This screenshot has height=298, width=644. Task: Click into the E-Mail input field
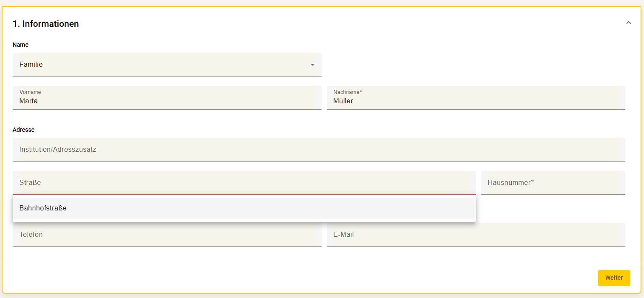click(476, 235)
